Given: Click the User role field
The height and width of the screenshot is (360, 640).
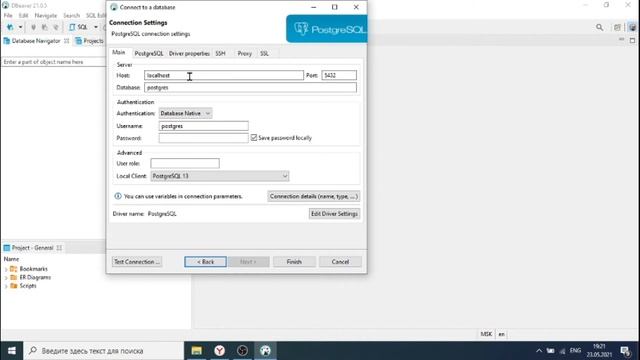Looking at the screenshot, I should 185,163.
